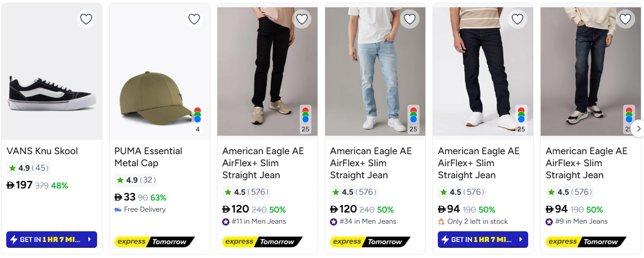Open color options on PUMA cap
Image resolution: width=644 pixels, height=258 pixels.
tap(198, 120)
